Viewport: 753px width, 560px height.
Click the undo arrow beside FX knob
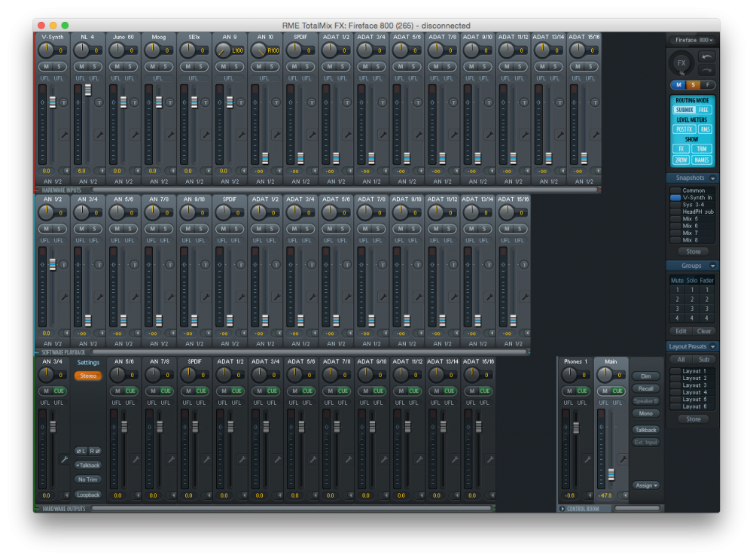click(x=708, y=57)
